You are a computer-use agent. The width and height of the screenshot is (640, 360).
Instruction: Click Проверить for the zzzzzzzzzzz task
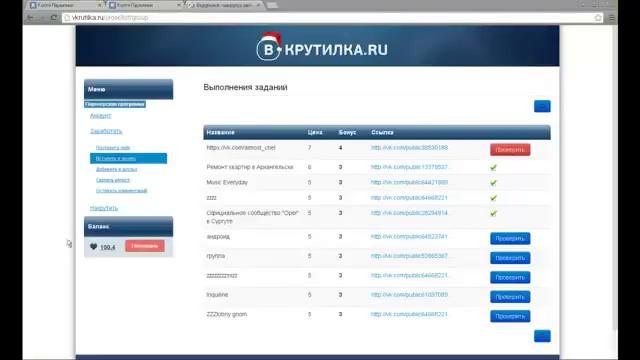pos(510,278)
